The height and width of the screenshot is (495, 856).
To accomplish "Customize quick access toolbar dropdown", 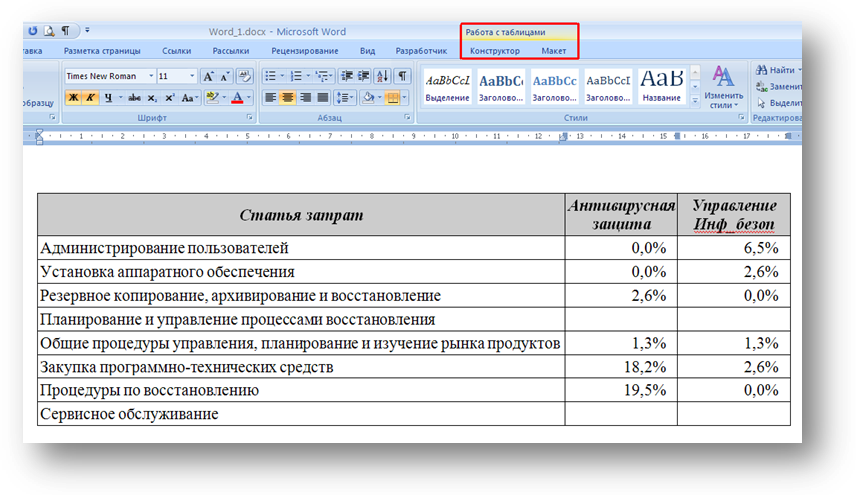I will pyautogui.click(x=87, y=31).
